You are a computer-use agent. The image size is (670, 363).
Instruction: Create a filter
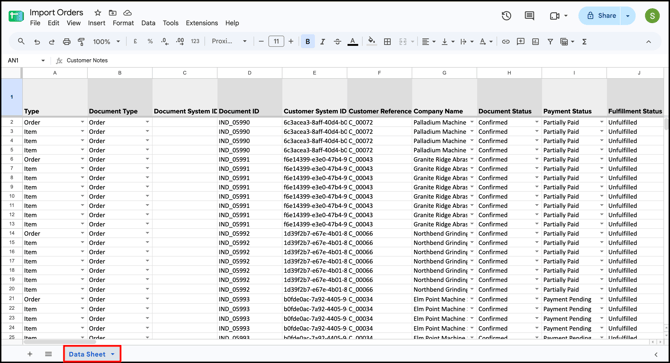550,41
